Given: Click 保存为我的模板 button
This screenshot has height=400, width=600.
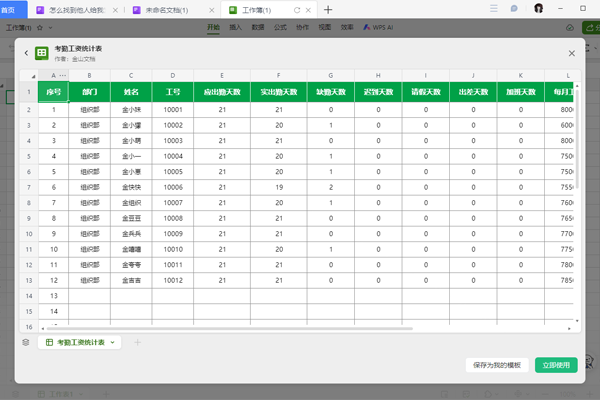Looking at the screenshot, I should pos(497,365).
